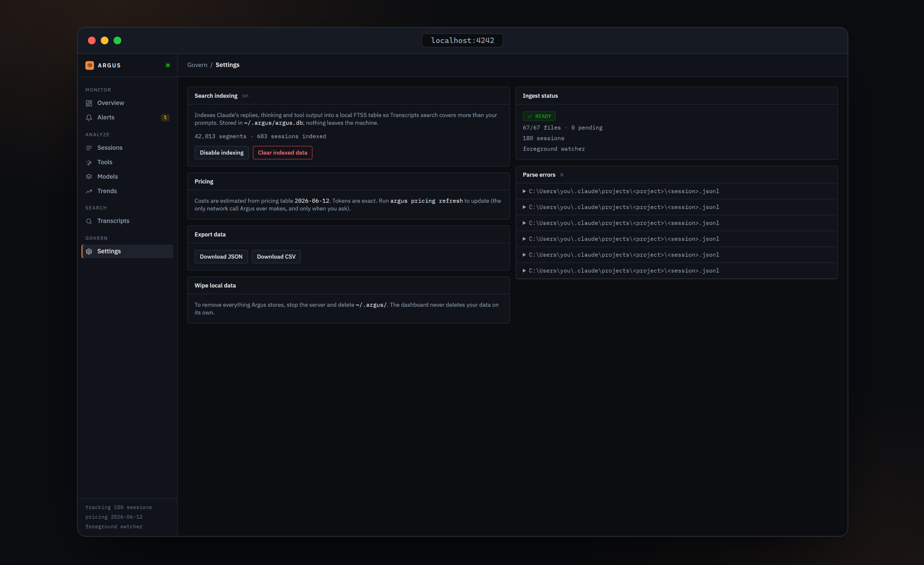924x565 pixels.
Task: Click the '~/.argus/' path in Wipe local data
Action: pyautogui.click(x=371, y=305)
